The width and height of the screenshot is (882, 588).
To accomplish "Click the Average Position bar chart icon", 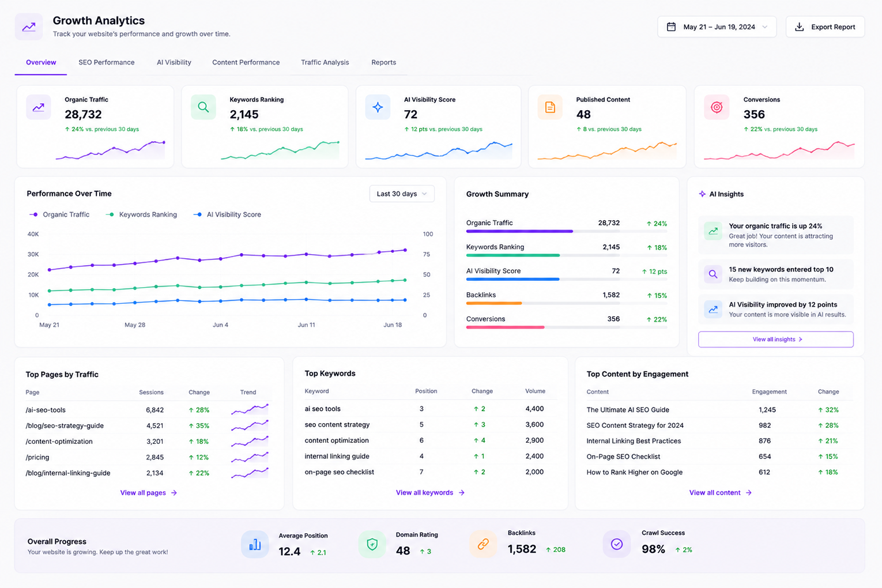I will [255, 544].
